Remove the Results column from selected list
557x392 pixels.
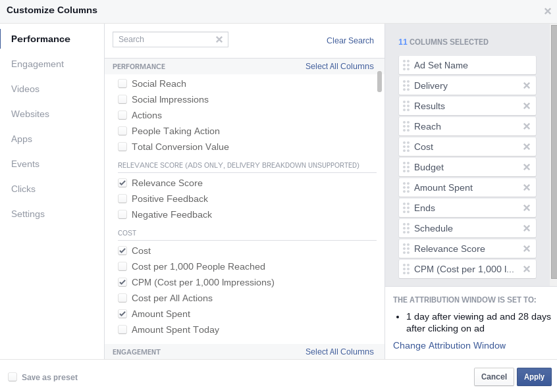(x=526, y=106)
